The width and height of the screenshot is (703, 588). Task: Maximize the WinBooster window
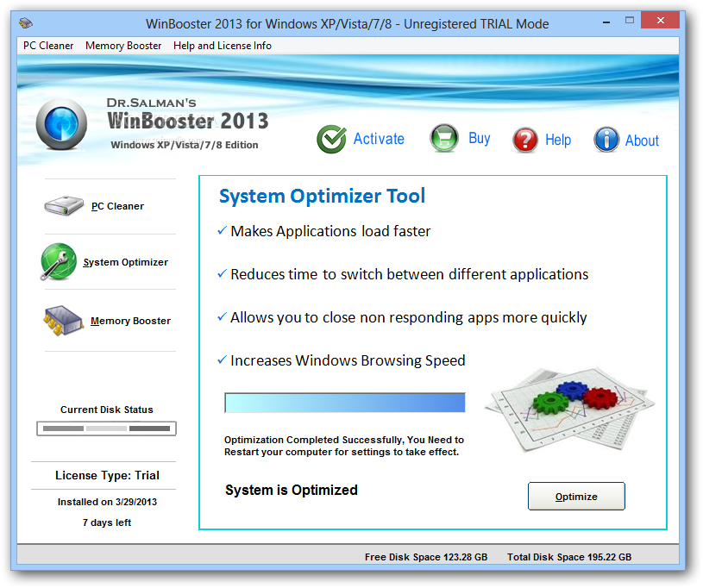tap(630, 20)
